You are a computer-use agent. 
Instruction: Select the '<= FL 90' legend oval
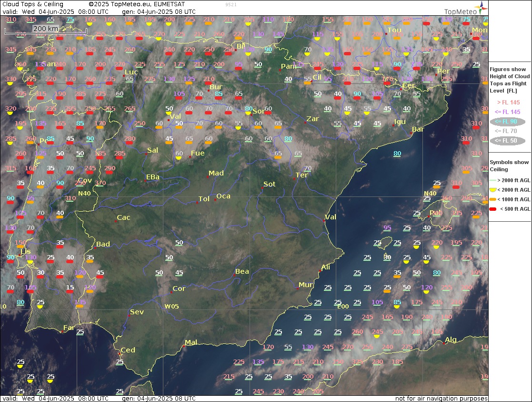click(507, 121)
